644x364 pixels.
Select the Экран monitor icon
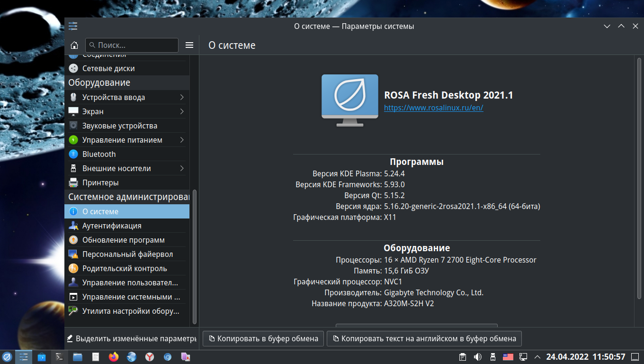pos(73,111)
